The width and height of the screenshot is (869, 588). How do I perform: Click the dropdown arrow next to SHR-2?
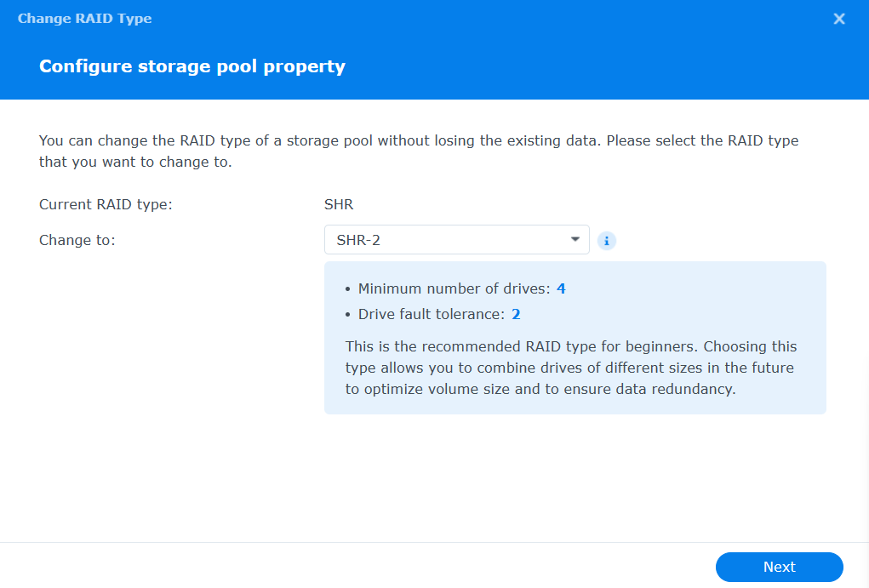click(575, 239)
